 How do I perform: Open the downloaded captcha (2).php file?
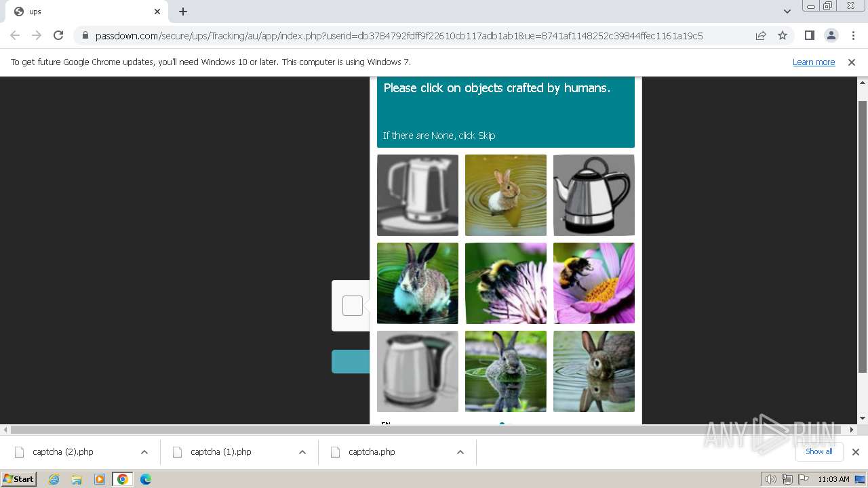(63, 452)
